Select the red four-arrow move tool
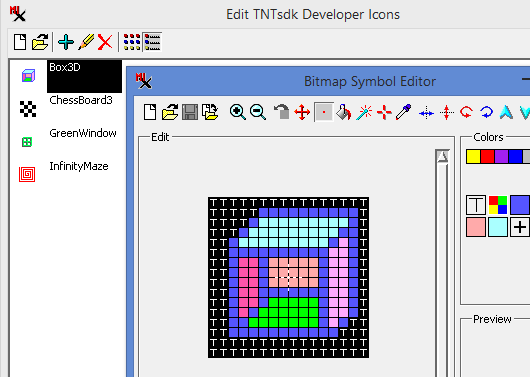Image resolution: width=530 pixels, height=377 pixels. coord(302,112)
